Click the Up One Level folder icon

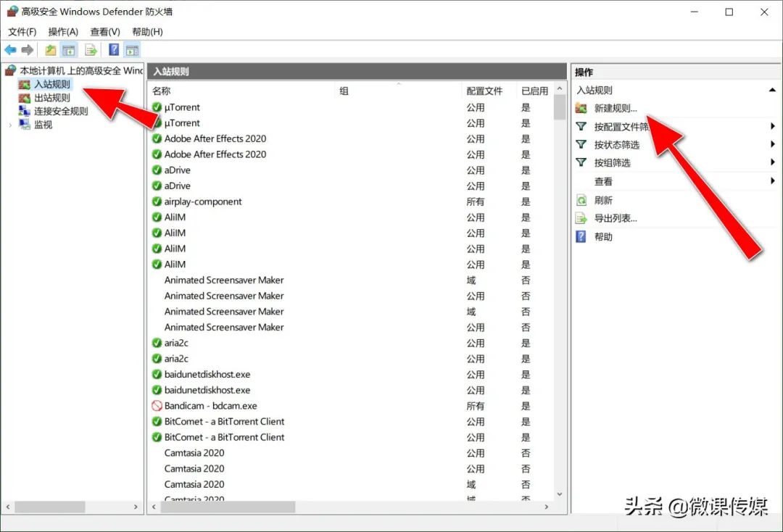[x=51, y=49]
